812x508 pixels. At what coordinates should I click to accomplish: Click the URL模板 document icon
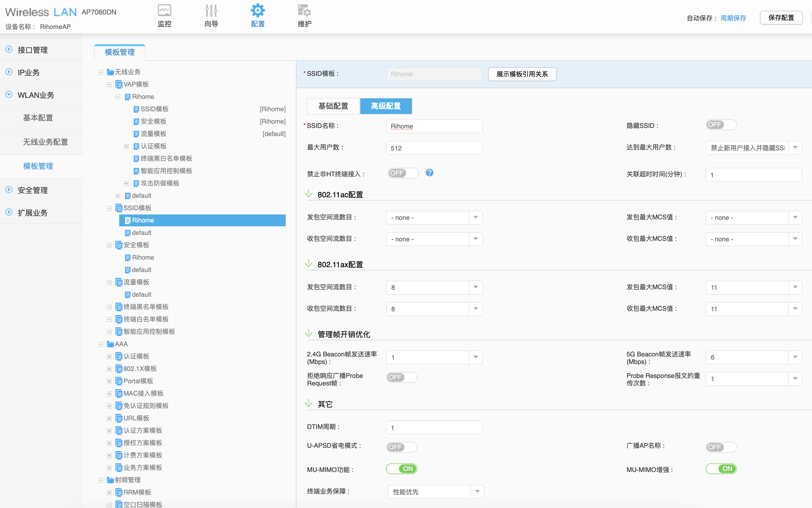[119, 418]
